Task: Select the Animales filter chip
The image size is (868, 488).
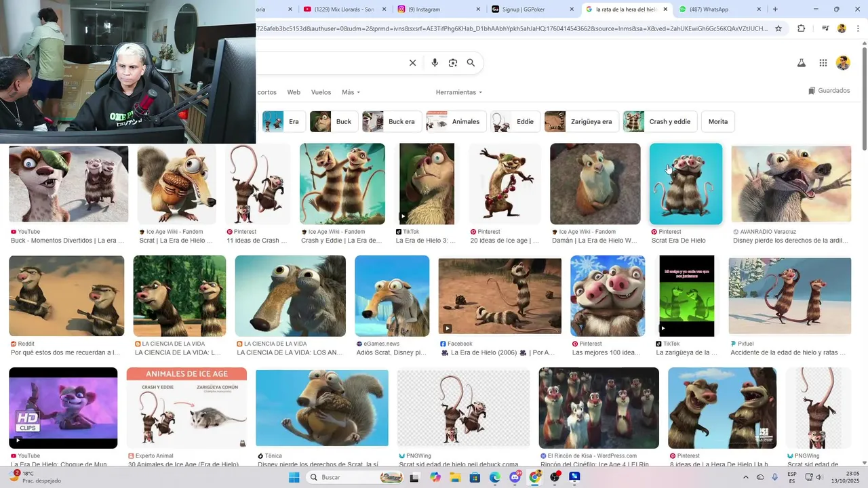Action: click(x=456, y=121)
